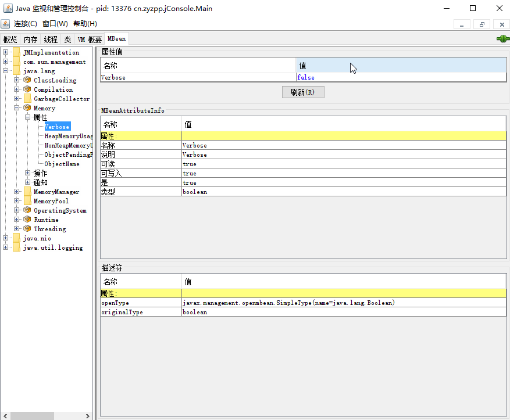Image resolution: width=510 pixels, height=420 pixels.
Task: Click the green connection status icon
Action: [502, 39]
